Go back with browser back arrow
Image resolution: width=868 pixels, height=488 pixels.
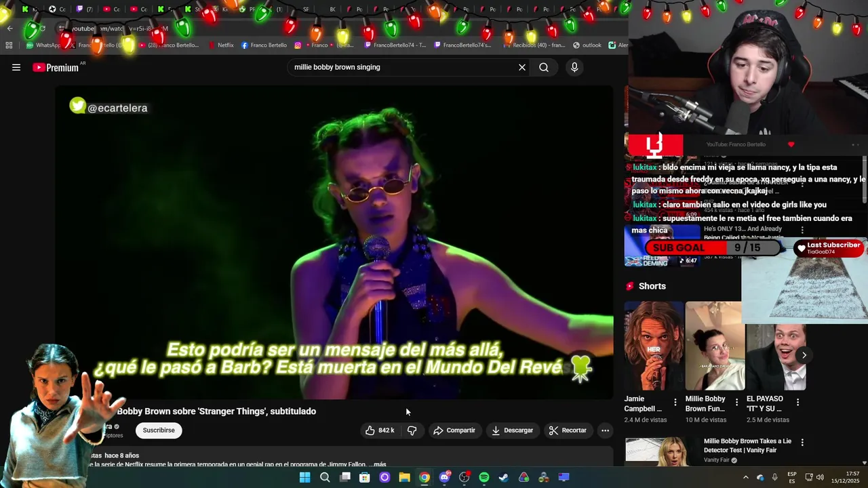pyautogui.click(x=9, y=28)
